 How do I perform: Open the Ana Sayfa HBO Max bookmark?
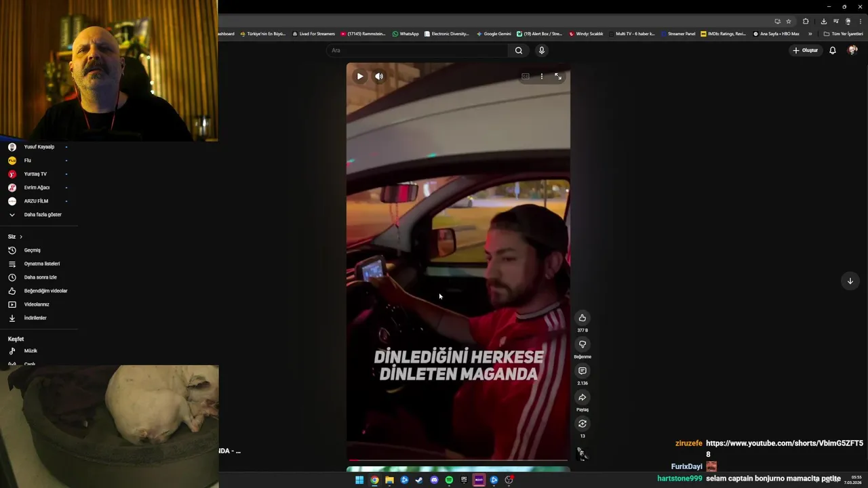pyautogui.click(x=776, y=34)
